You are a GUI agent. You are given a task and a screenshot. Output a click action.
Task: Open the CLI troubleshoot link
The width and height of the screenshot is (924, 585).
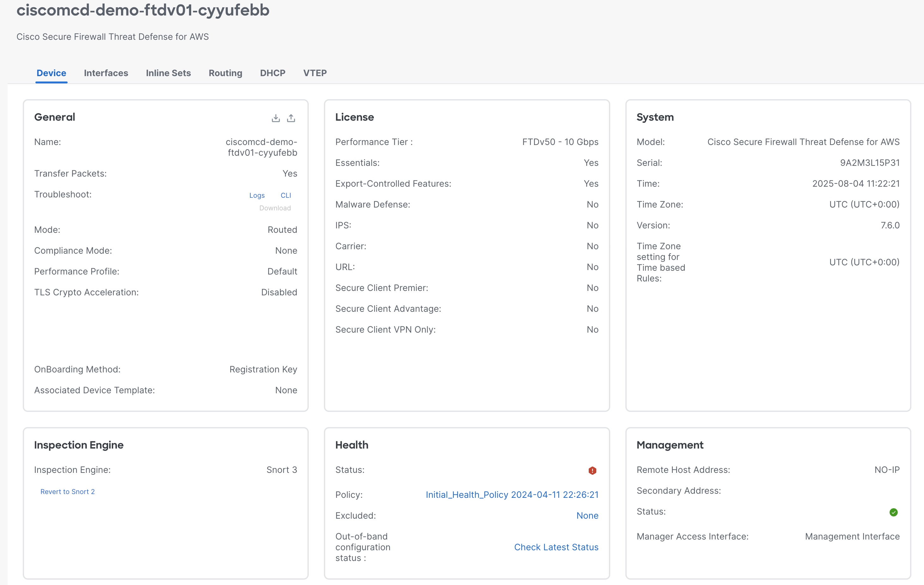coord(286,195)
